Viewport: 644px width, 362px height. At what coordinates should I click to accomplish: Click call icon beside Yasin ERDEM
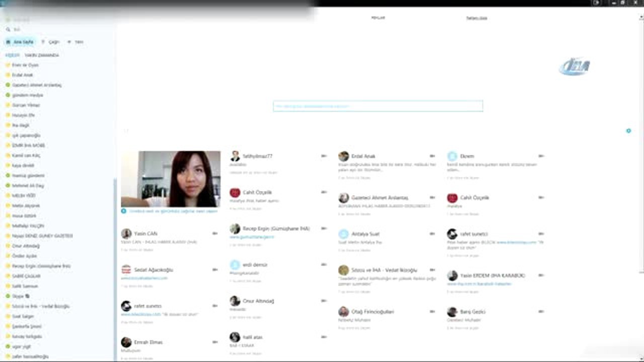[541, 276]
